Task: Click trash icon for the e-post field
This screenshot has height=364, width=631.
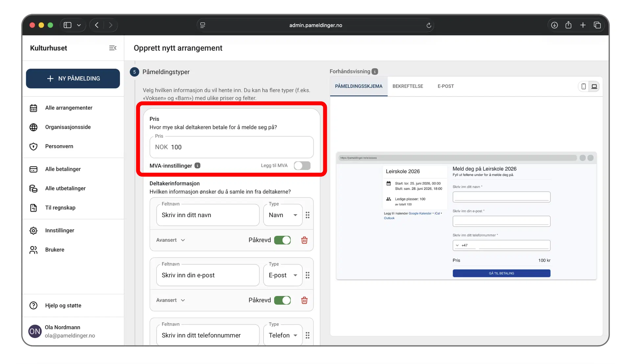Action: pyautogui.click(x=304, y=300)
